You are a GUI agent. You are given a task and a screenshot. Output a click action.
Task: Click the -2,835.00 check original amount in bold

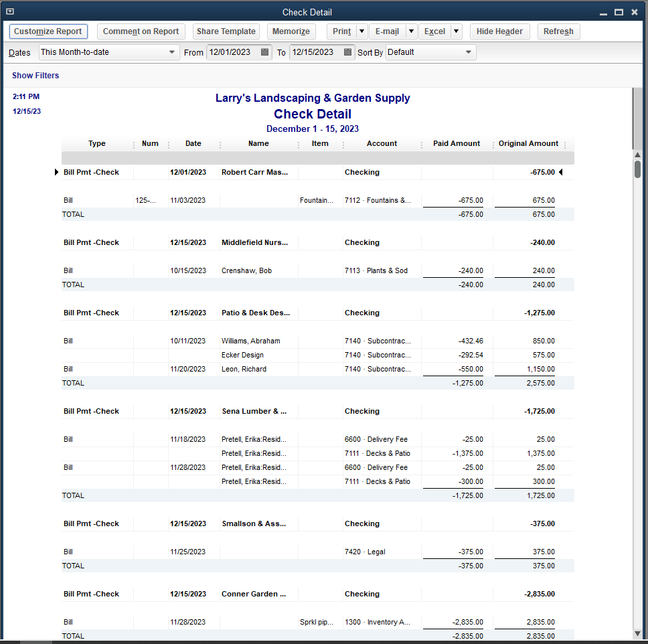tap(540, 594)
